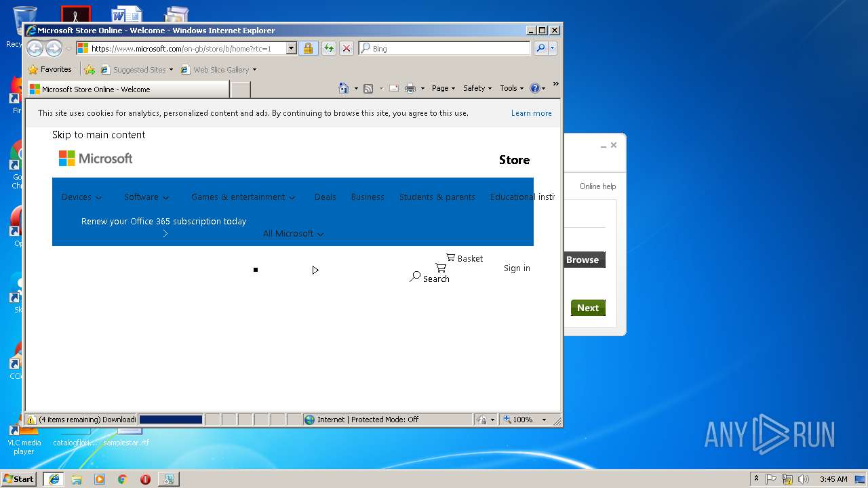The height and width of the screenshot is (488, 868).
Task: Expand the Print options dropdown arrow
Action: pos(422,88)
